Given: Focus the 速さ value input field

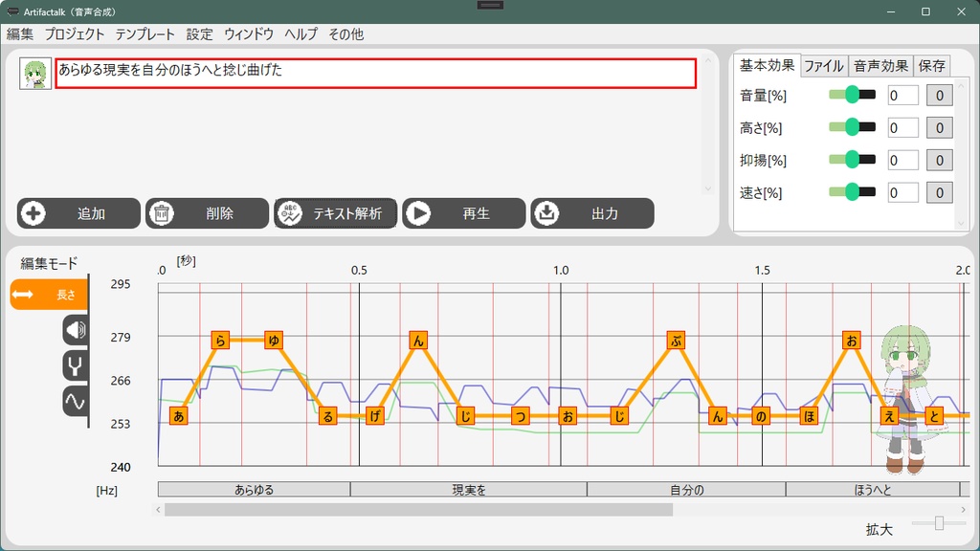Looking at the screenshot, I should click(903, 192).
